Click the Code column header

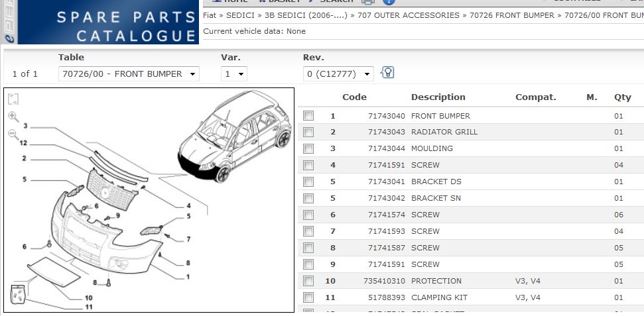[354, 97]
